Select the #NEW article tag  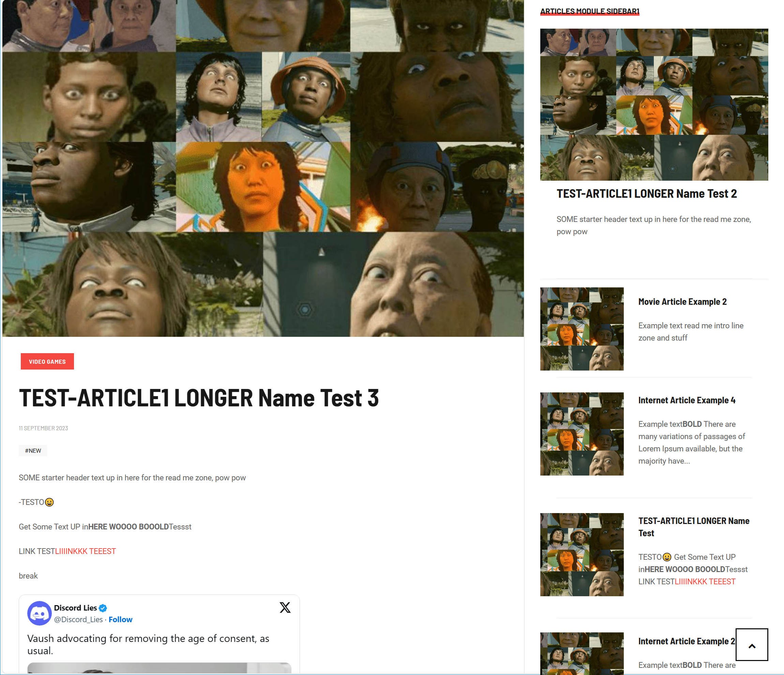tap(33, 451)
